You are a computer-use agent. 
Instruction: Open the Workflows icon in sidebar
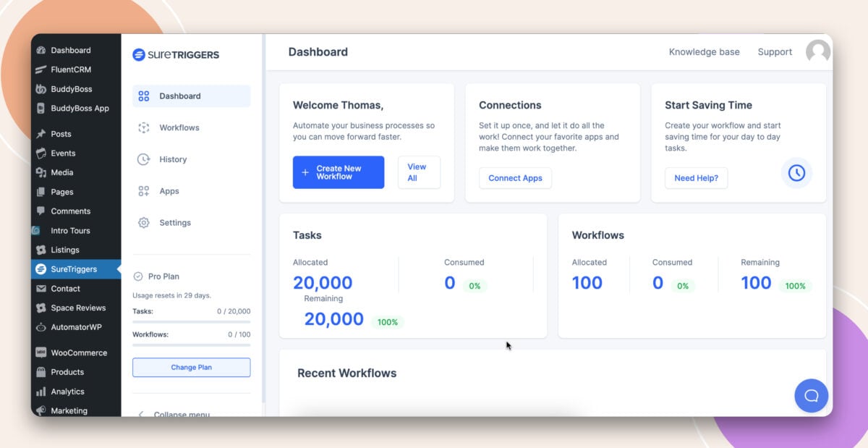coord(144,127)
